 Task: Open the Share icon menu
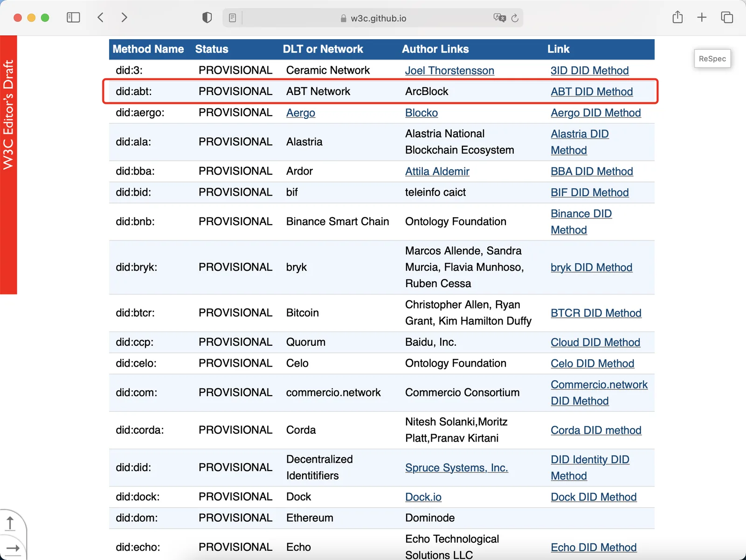point(677,17)
